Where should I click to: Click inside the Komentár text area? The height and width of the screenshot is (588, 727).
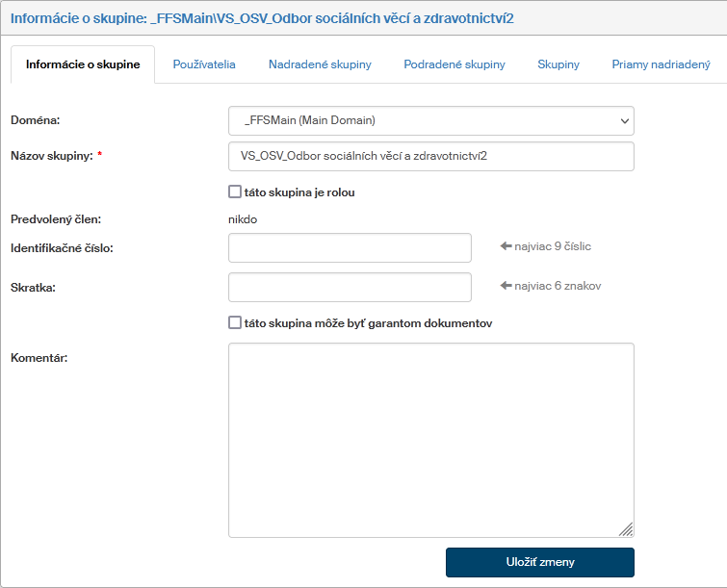point(430,440)
